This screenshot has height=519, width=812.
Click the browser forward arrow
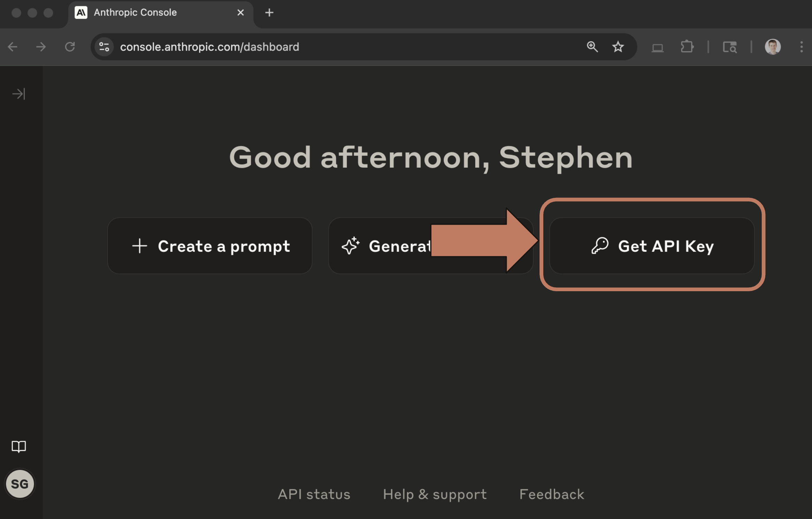coord(41,47)
